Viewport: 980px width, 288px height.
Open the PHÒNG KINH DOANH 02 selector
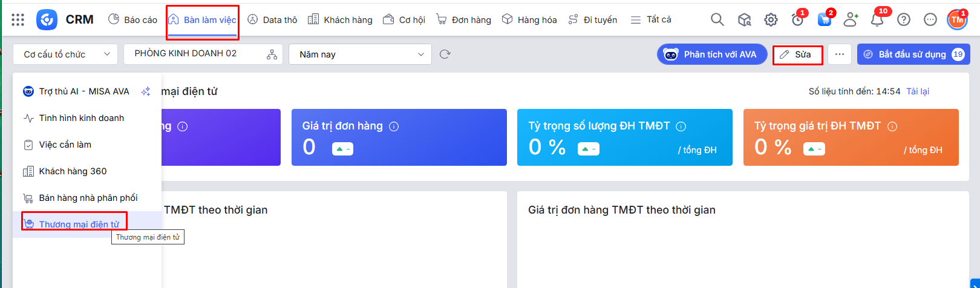pyautogui.click(x=194, y=54)
